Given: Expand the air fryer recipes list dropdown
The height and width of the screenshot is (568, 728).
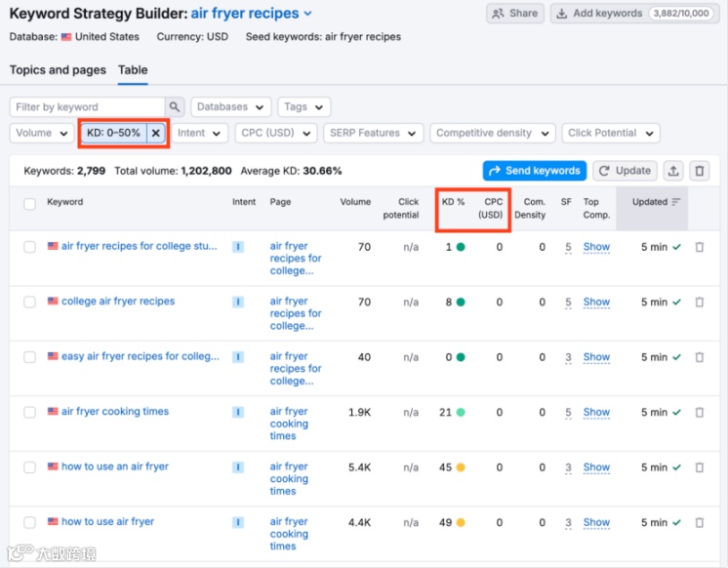Looking at the screenshot, I should point(307,14).
